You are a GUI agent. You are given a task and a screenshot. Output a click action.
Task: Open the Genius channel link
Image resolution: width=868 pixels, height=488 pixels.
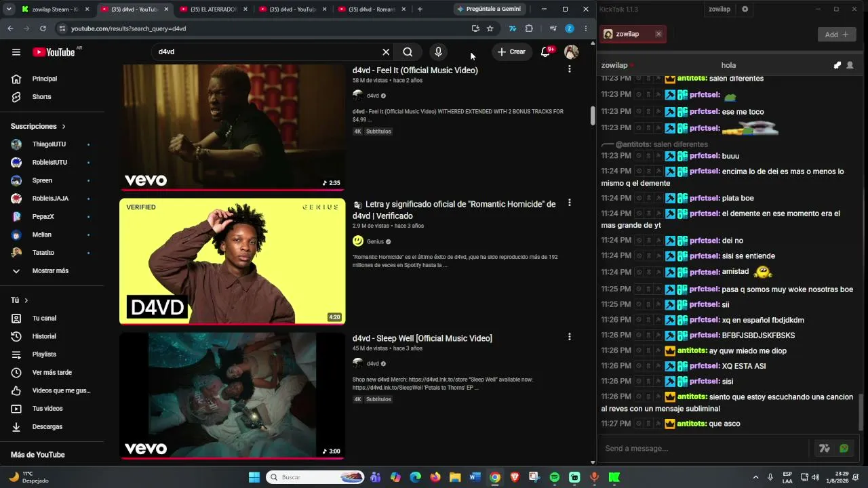[375, 241]
